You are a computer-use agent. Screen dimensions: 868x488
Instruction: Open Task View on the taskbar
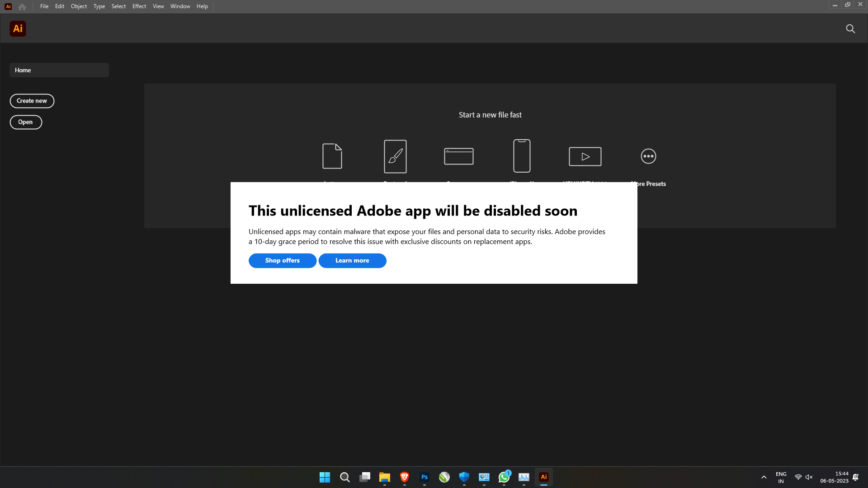click(x=365, y=477)
